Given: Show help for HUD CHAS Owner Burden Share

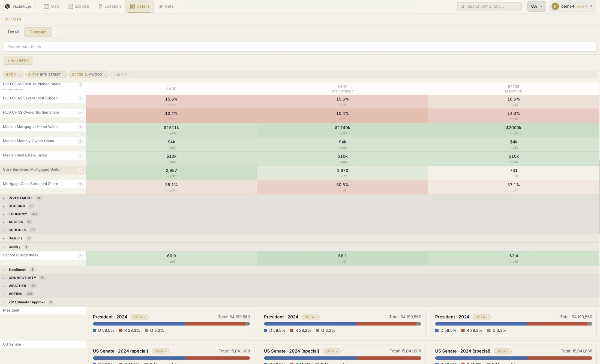Looking at the screenshot, I should (x=80, y=113).
